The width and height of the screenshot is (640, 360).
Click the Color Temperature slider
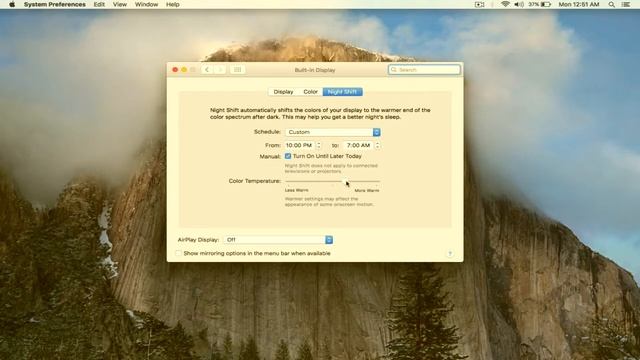[x=333, y=181]
